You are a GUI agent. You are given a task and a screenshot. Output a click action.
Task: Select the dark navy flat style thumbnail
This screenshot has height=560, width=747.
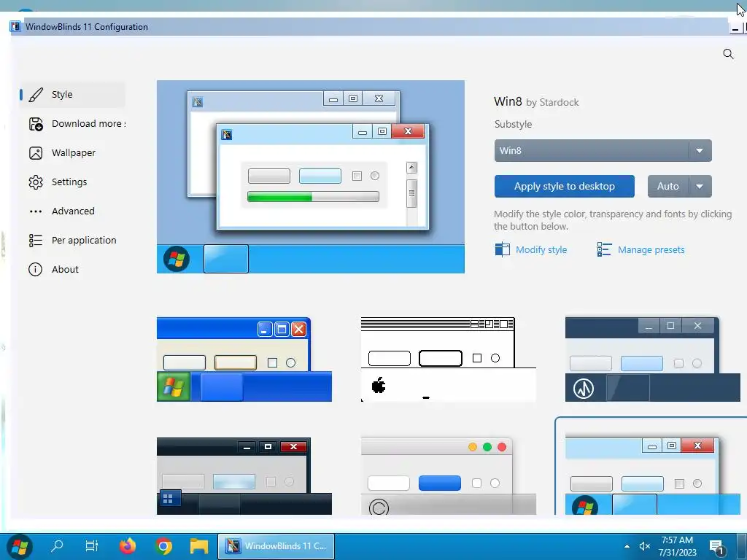pos(652,359)
